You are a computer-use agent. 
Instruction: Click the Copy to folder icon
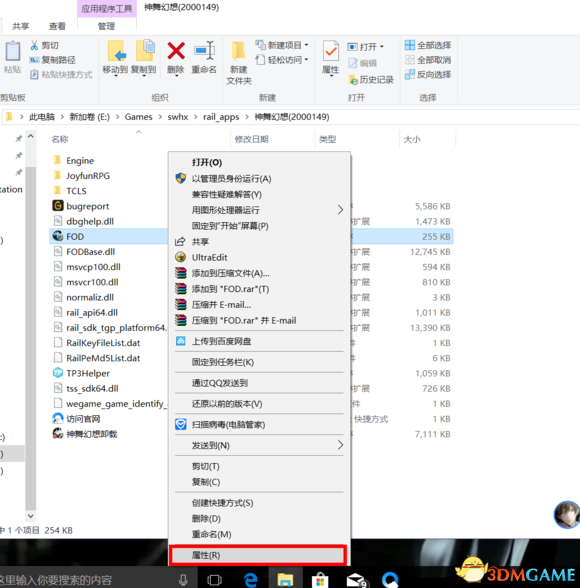click(145, 50)
